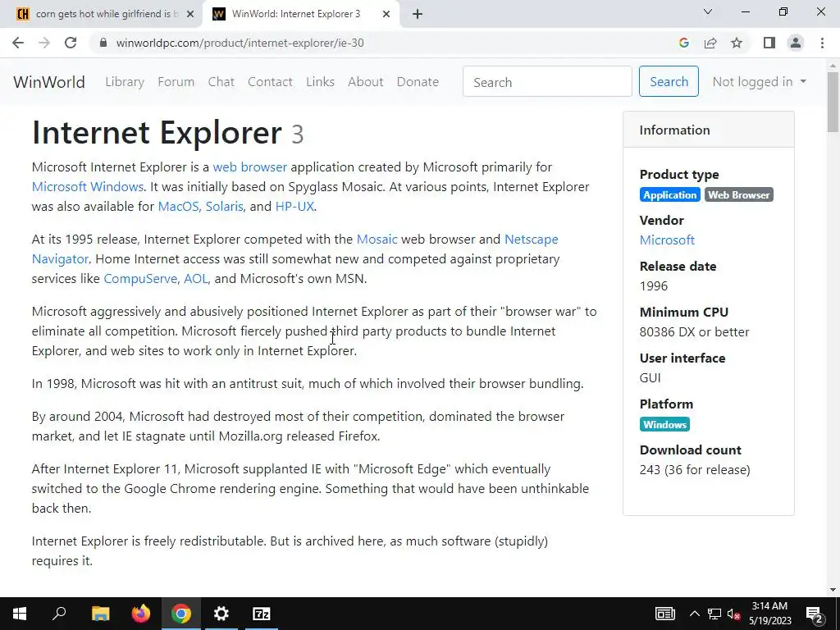Click the page vertical scrollbar thumb
840x630 pixels.
833,101
